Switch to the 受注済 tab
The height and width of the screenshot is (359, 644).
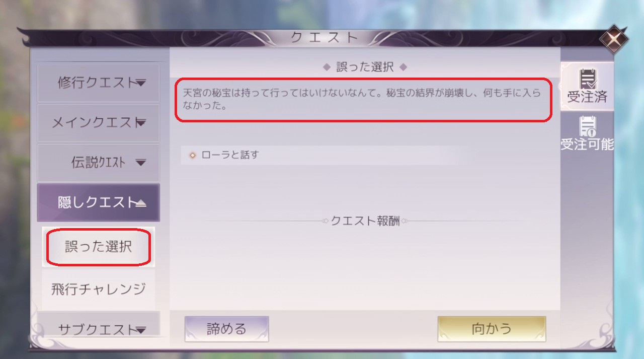coord(587,86)
